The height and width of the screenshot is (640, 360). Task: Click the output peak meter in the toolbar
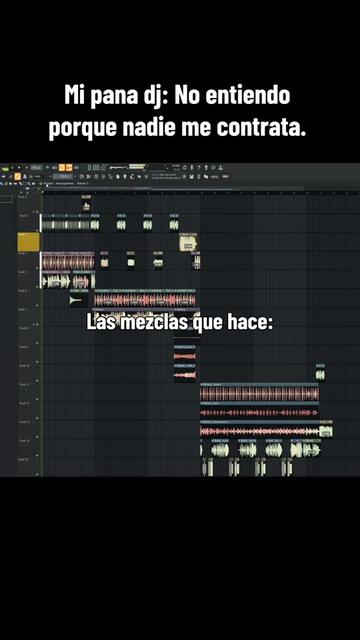(x=138, y=167)
